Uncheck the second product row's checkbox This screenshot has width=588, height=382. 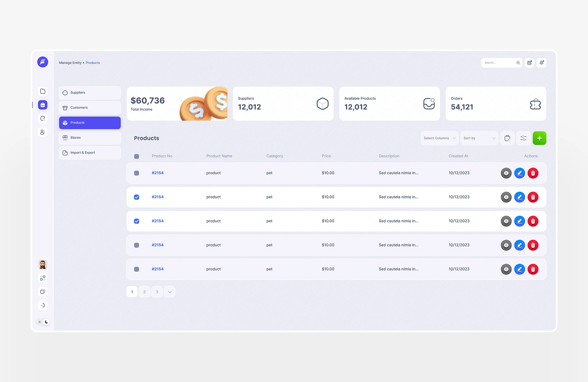coord(136,197)
